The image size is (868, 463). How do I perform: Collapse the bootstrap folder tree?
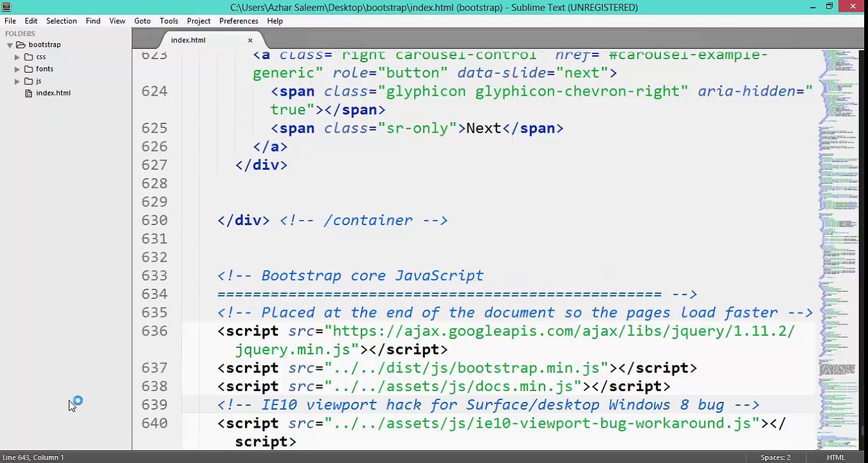10,45
